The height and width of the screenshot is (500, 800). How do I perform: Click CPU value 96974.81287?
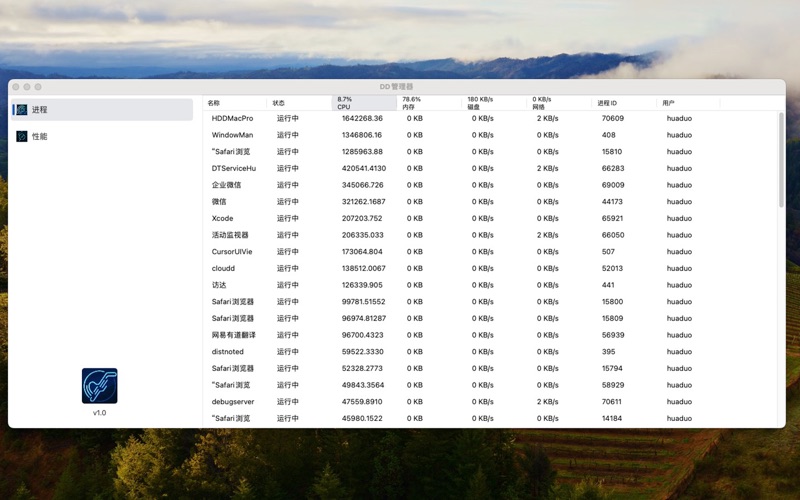coord(364,318)
